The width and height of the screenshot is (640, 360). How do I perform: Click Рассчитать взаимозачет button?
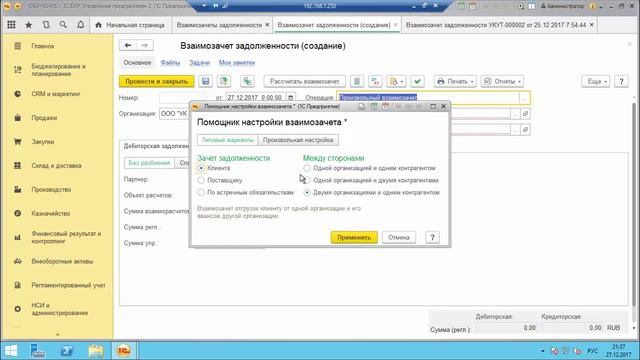click(x=304, y=81)
